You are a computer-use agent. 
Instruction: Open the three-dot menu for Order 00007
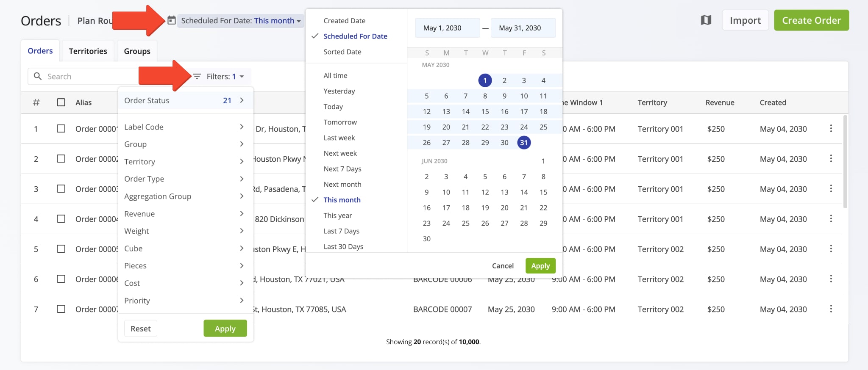pyautogui.click(x=831, y=309)
